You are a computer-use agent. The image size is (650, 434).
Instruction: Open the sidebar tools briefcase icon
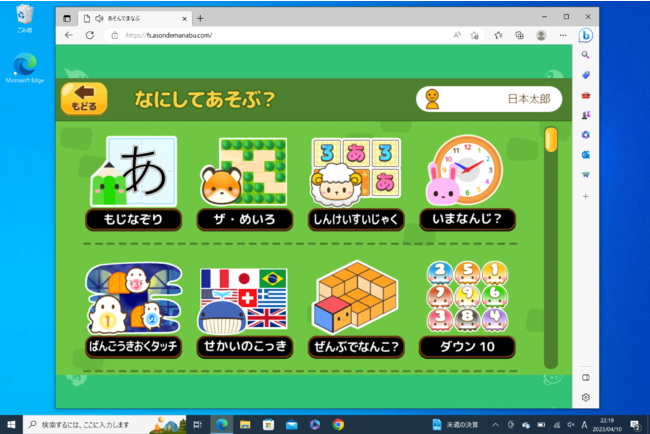[x=585, y=95]
